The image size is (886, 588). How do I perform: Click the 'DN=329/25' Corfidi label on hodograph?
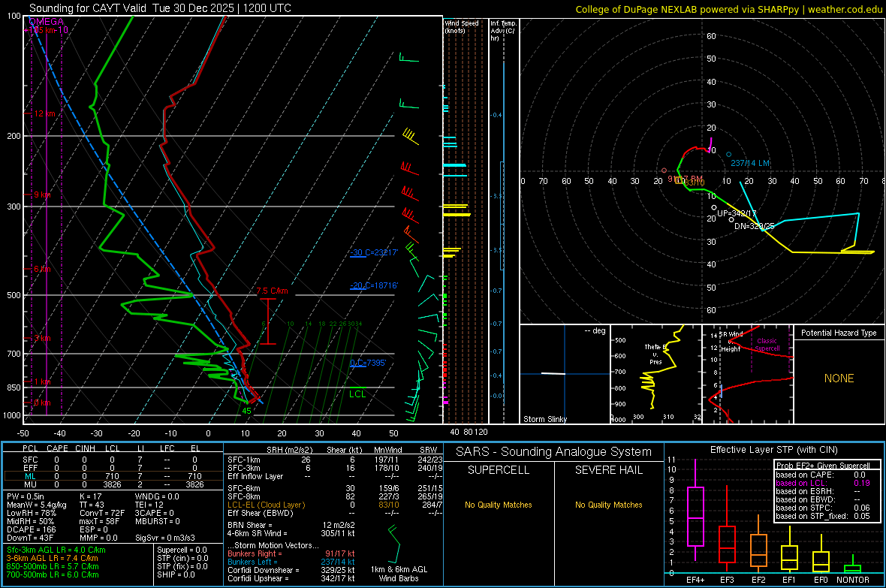pos(755,226)
